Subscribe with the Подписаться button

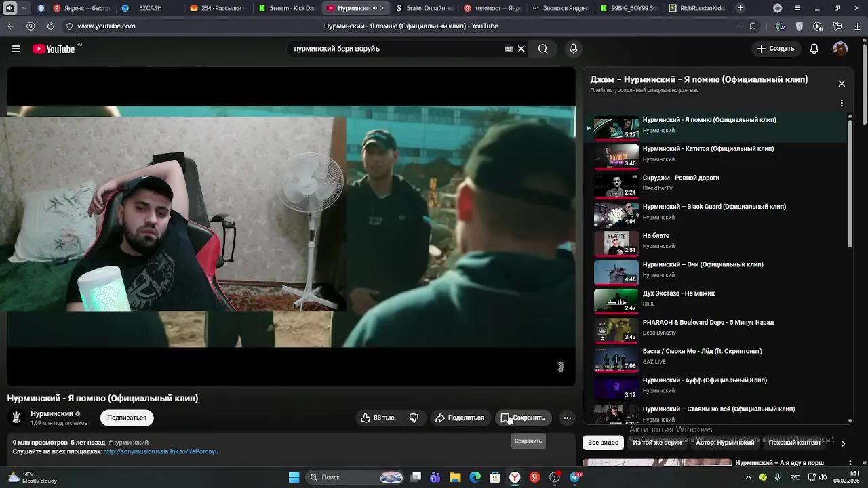pos(127,418)
